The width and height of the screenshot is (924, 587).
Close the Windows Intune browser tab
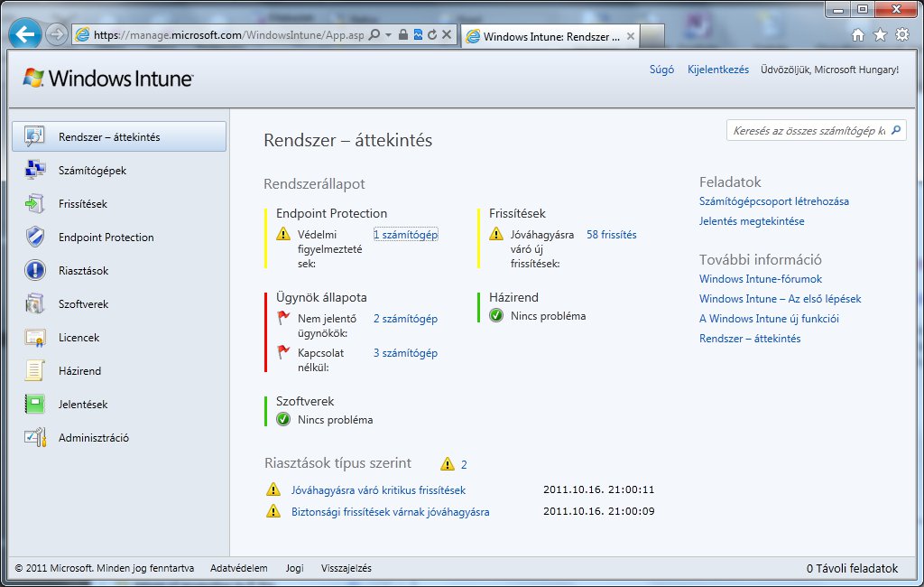pyautogui.click(x=631, y=36)
